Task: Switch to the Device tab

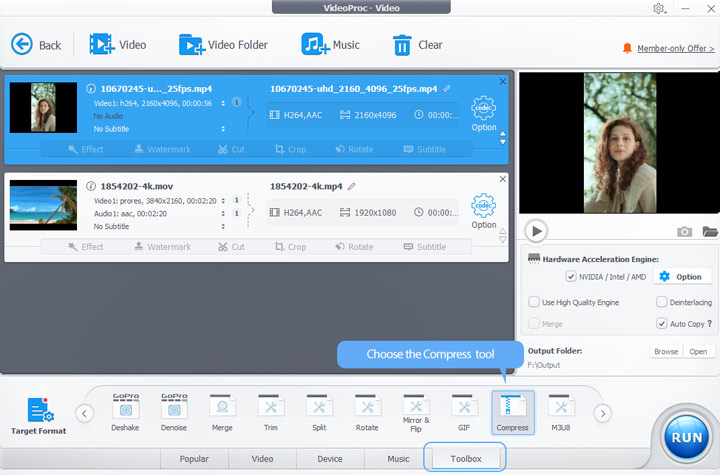Action: [x=330, y=458]
